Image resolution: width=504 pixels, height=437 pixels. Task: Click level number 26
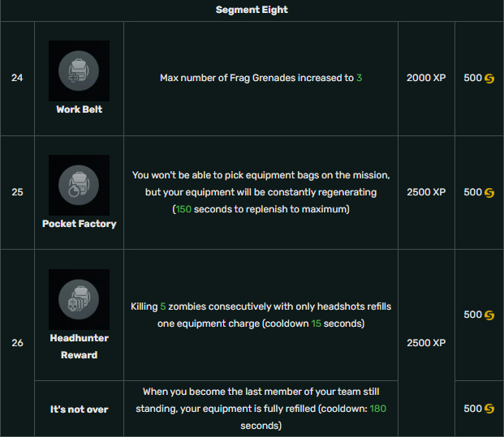point(17,343)
